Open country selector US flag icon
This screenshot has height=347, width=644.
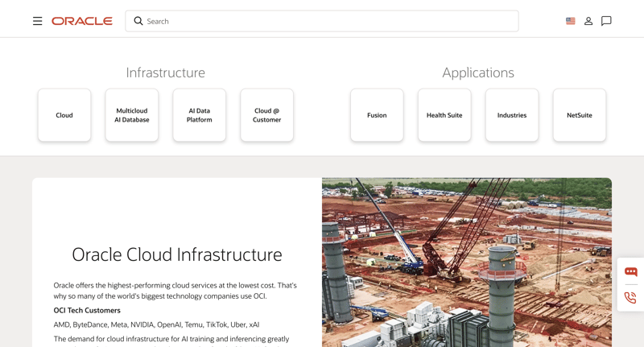[x=571, y=21]
